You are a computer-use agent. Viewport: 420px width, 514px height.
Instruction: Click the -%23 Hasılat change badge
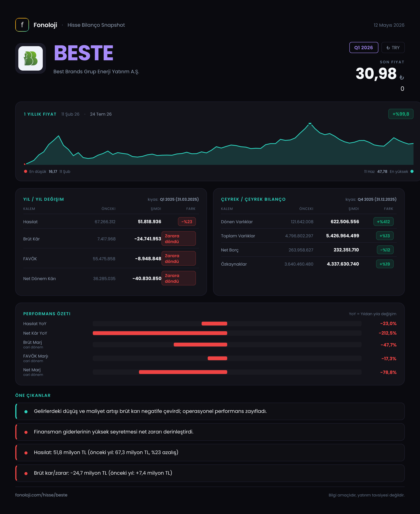[187, 222]
